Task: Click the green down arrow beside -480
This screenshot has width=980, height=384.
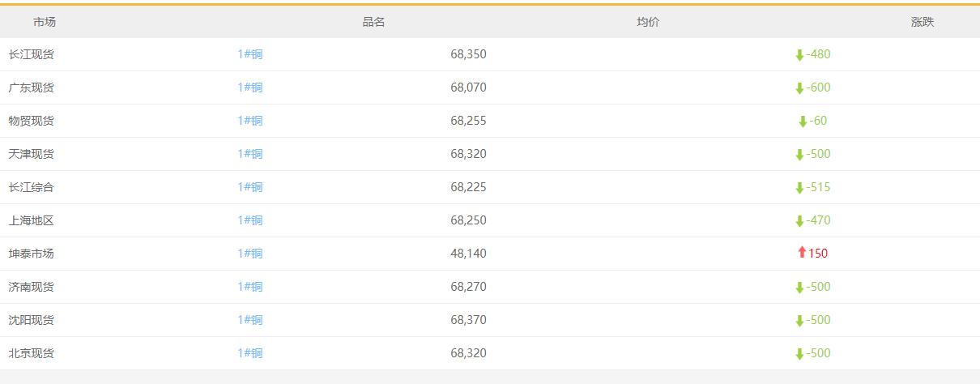Action: pos(799,55)
